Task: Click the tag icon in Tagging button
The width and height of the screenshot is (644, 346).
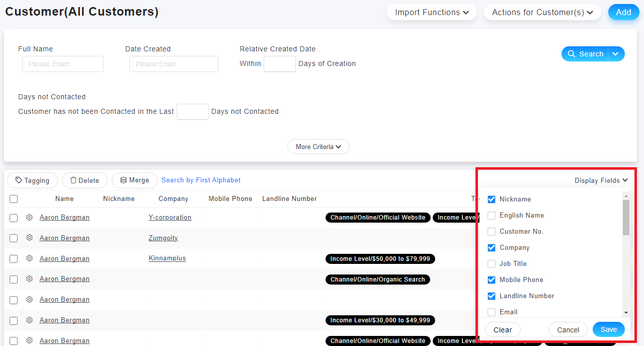Action: pyautogui.click(x=19, y=180)
